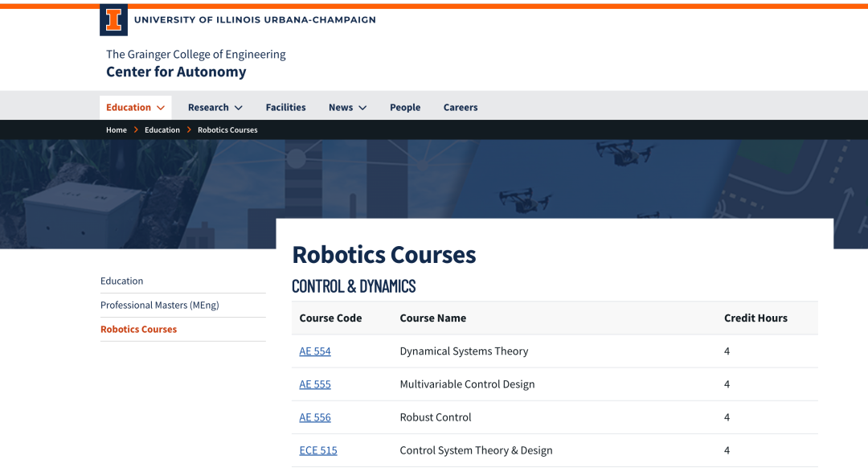Image resolution: width=868 pixels, height=468 pixels.
Task: Open The Grainger College of Engineering link
Action: [196, 54]
